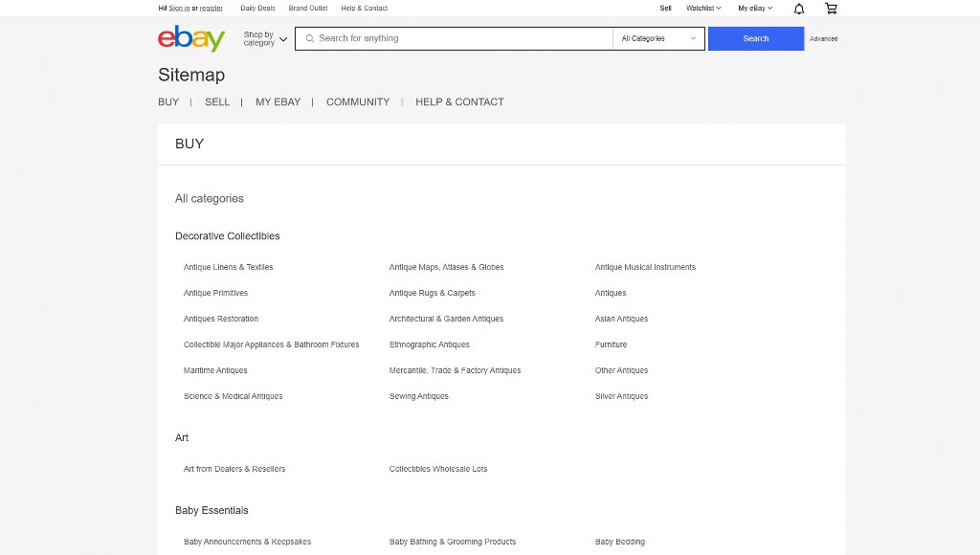
Task: Open the All Categories dropdown
Action: pyautogui.click(x=658, y=38)
